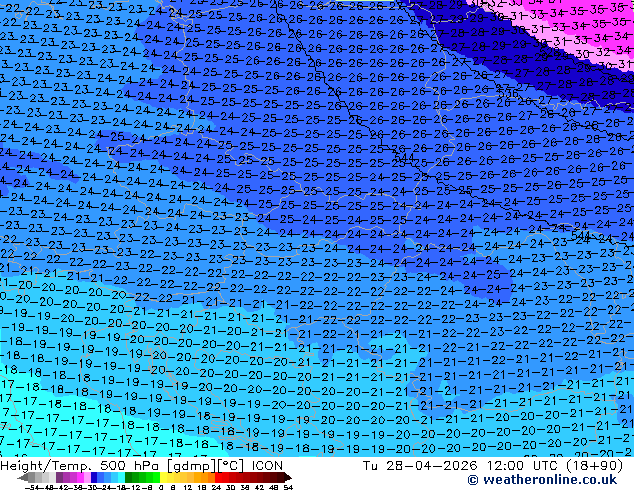The image size is (634, 490).
Task: Select the 'Height/Temp. 500 hPa' chart title
Action: pyautogui.click(x=80, y=466)
